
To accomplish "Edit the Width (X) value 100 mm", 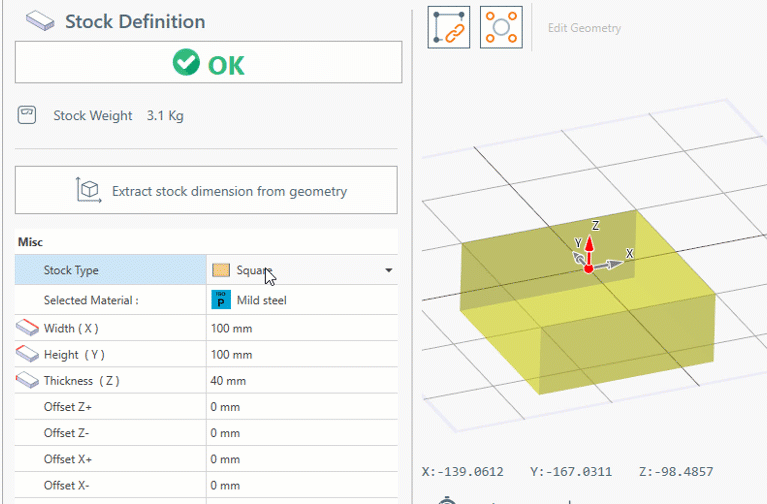I will click(x=302, y=328).
